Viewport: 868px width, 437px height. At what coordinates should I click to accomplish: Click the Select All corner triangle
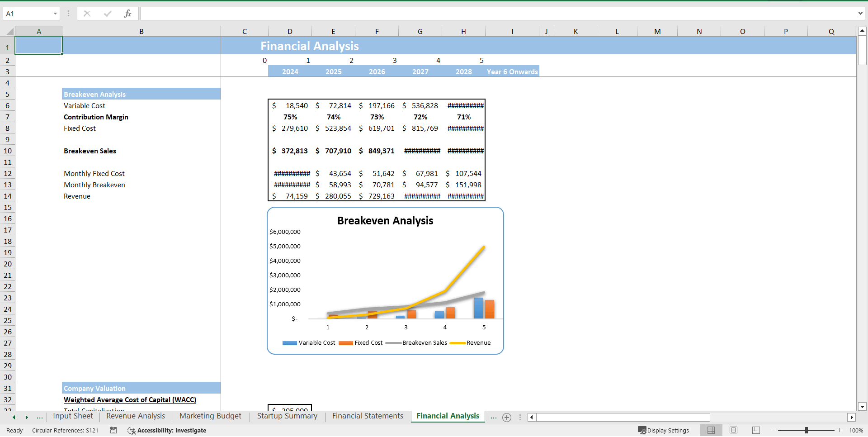pos(9,31)
